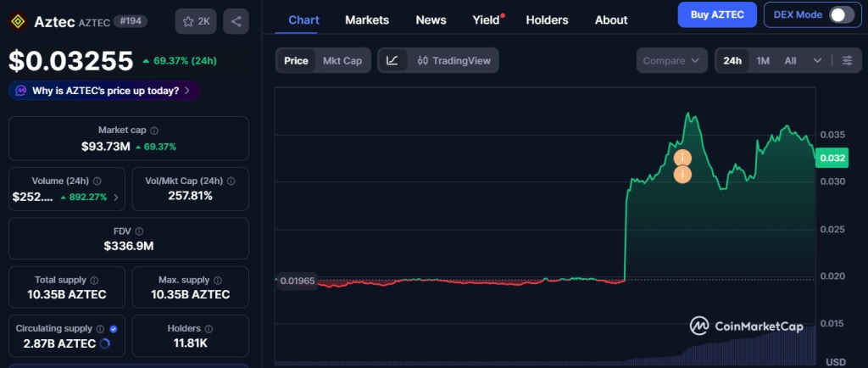The width and height of the screenshot is (868, 368).
Task: Click the Buy AZTEC button
Action: click(716, 14)
